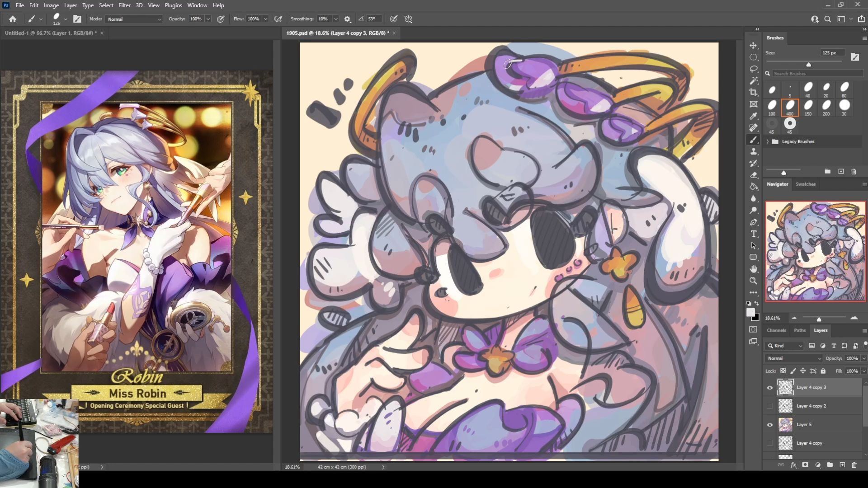
Task: Switch to the Swatches tab
Action: [805, 184]
